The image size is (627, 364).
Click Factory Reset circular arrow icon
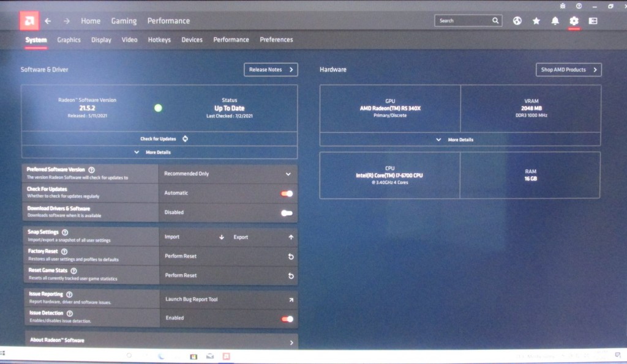tap(291, 256)
